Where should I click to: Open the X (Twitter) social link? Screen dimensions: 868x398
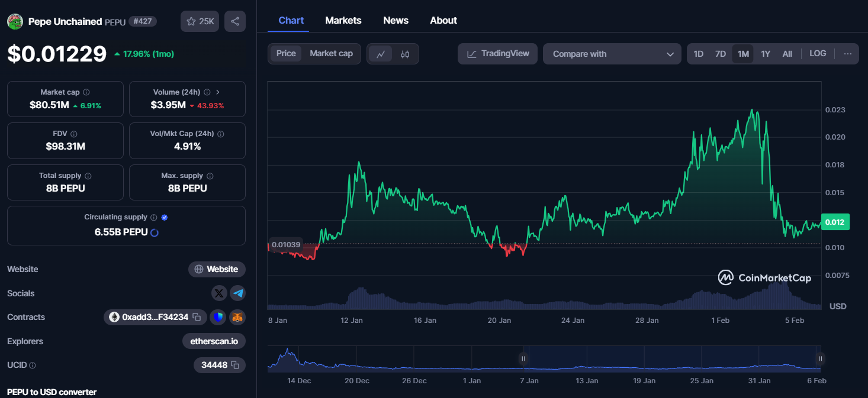[x=219, y=293]
